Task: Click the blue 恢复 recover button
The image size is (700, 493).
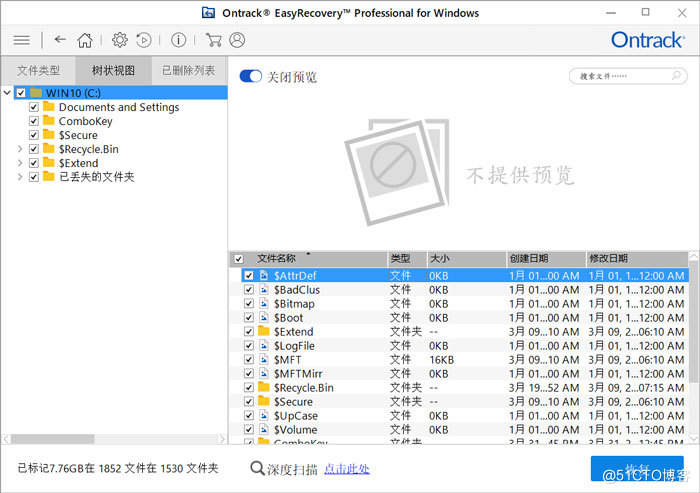Action: point(637,469)
